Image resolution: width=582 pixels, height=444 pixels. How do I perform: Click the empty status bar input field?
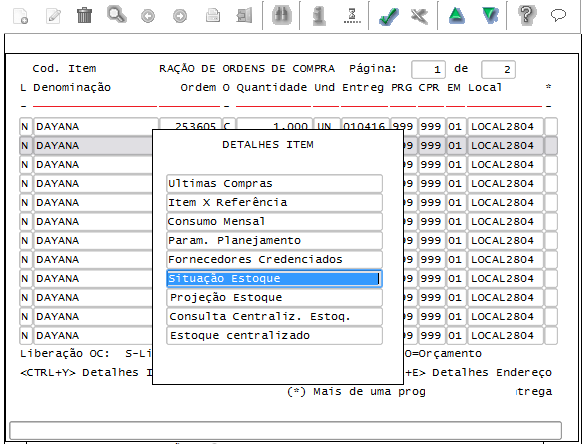point(285,430)
